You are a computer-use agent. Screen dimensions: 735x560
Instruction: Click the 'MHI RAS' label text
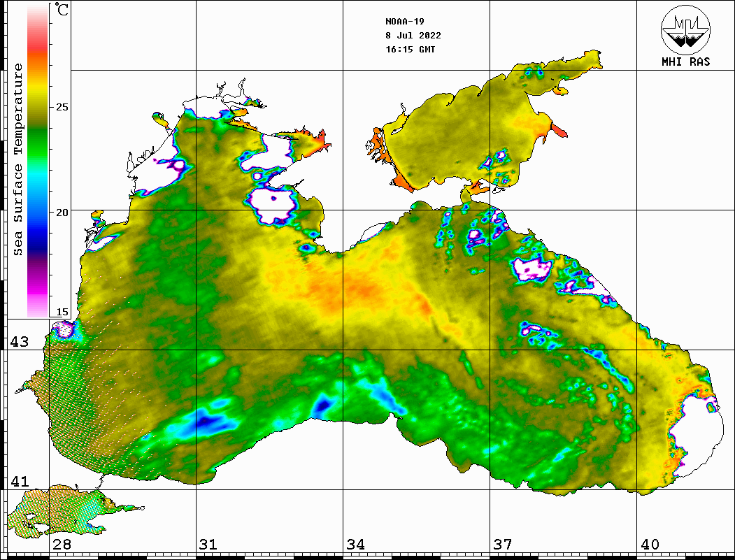685,62
